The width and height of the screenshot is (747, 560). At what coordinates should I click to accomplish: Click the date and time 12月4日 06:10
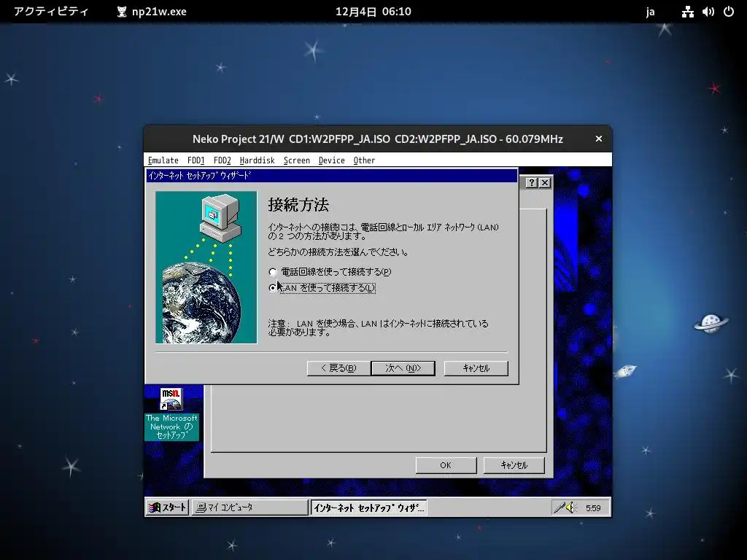373,12
